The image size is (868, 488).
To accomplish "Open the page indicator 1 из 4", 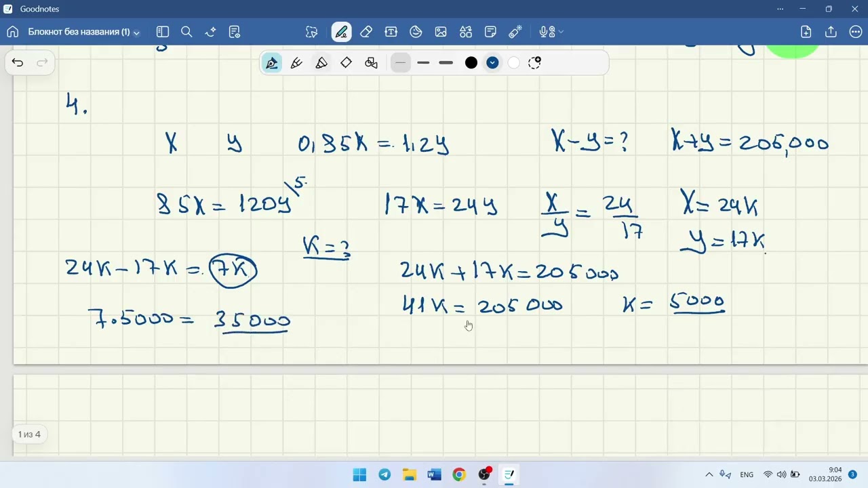I will pos(29,434).
